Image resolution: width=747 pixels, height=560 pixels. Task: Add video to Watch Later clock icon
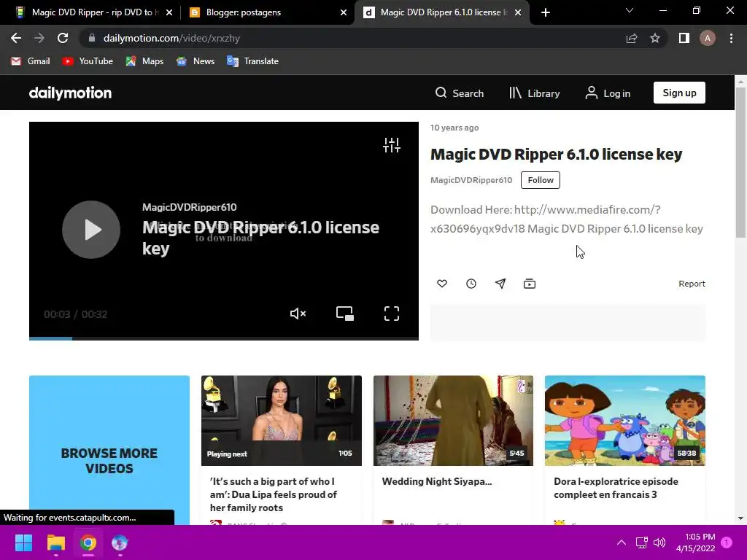pyautogui.click(x=471, y=284)
